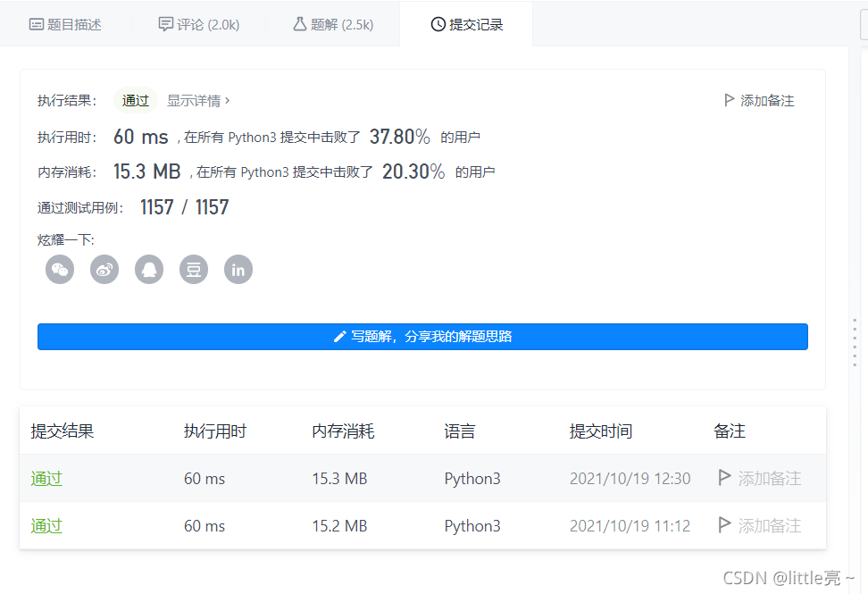This screenshot has width=868, height=594.
Task: Share result via the Weibo icon
Action: [104, 269]
